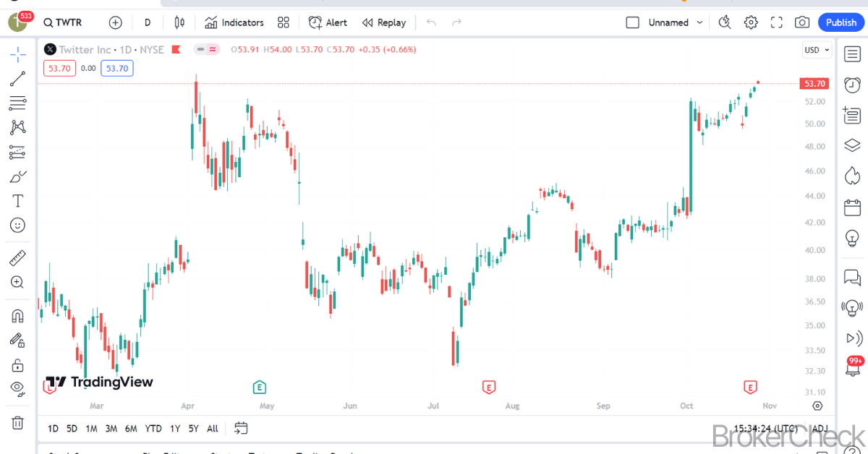Select the ruler measure tool
868x454 pixels.
(18, 257)
